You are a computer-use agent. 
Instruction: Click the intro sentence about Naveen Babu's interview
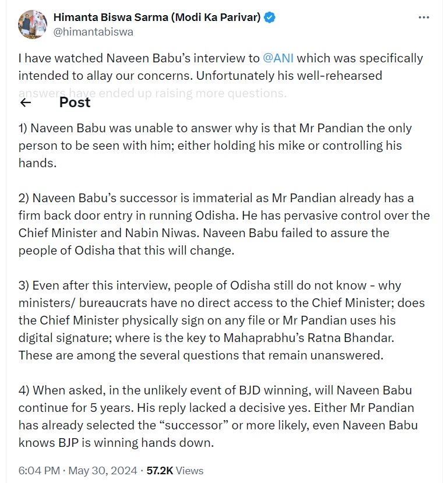tap(175, 58)
